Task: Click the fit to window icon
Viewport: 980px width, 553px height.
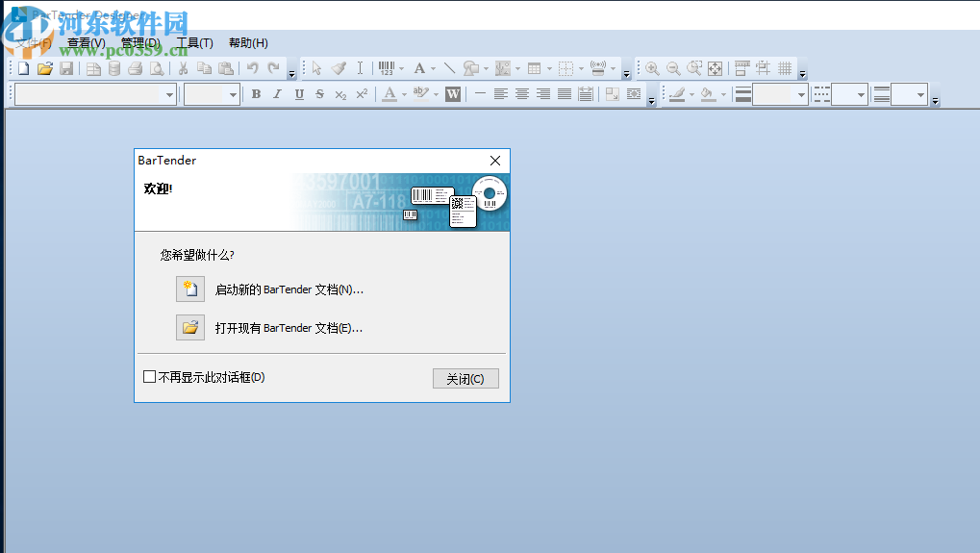Action: pos(715,68)
